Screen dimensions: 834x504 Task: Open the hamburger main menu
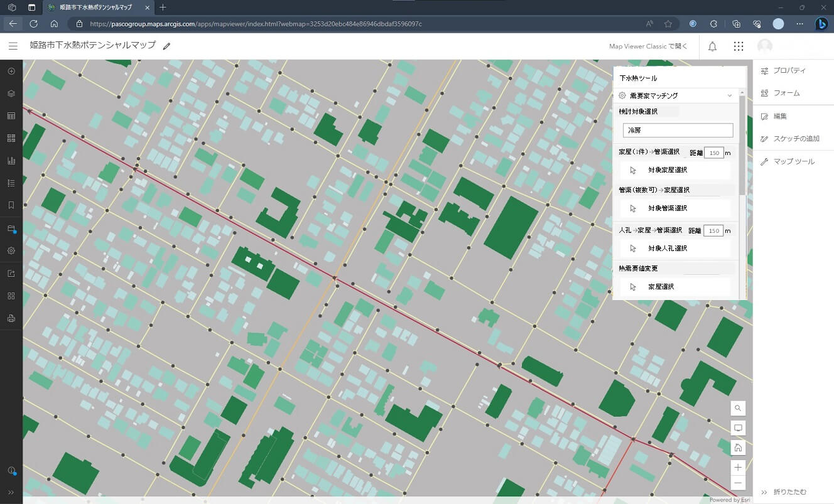(13, 46)
